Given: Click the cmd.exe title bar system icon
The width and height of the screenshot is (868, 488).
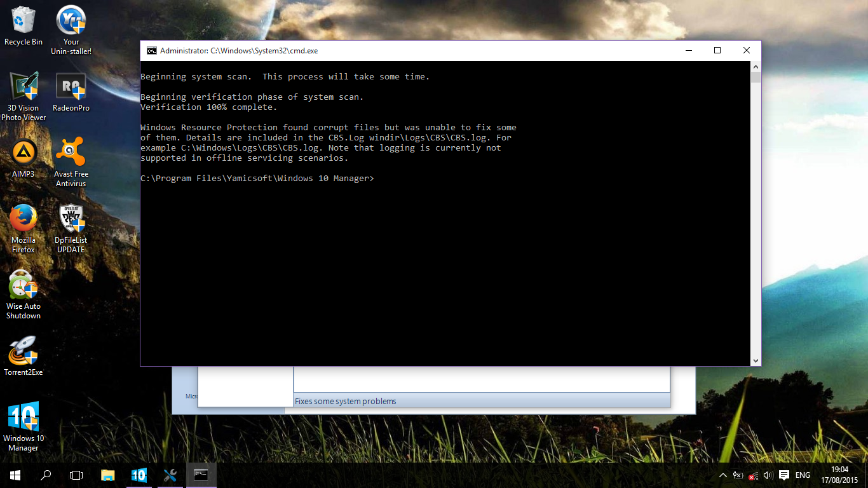Looking at the screenshot, I should pos(152,51).
